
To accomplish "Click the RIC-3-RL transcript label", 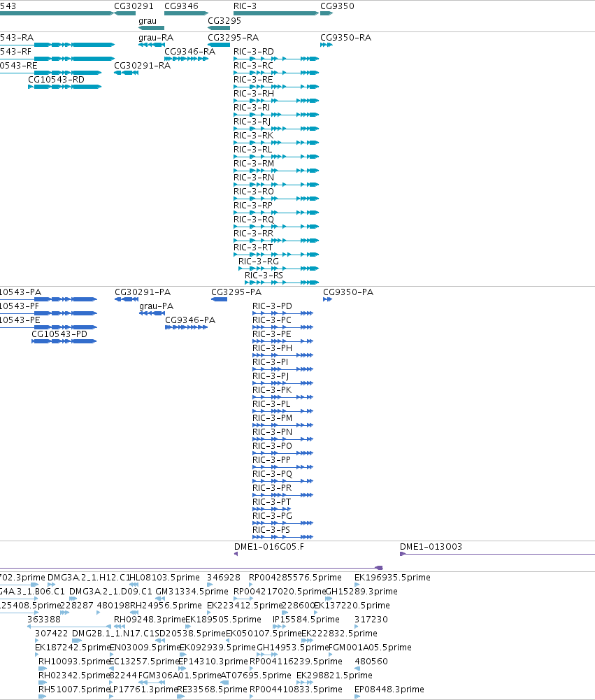I will (252, 150).
